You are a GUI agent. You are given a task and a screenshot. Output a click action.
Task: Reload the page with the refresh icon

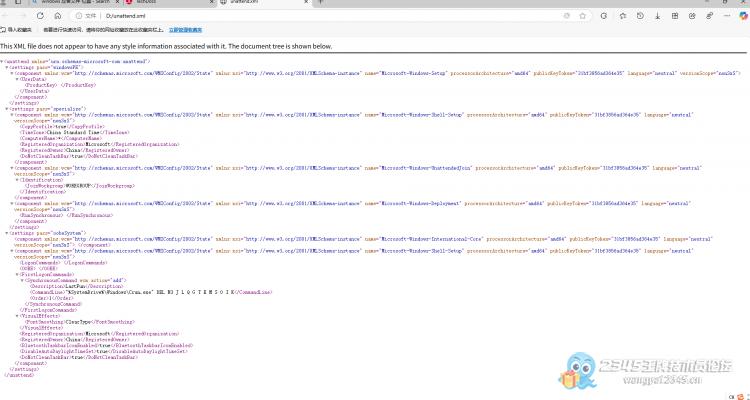pyautogui.click(x=40, y=16)
